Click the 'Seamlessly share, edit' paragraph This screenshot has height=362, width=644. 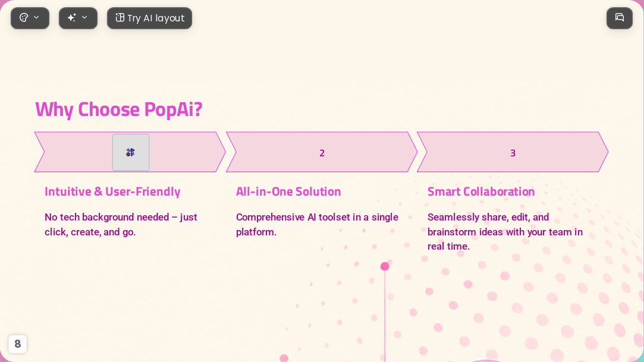click(x=505, y=232)
